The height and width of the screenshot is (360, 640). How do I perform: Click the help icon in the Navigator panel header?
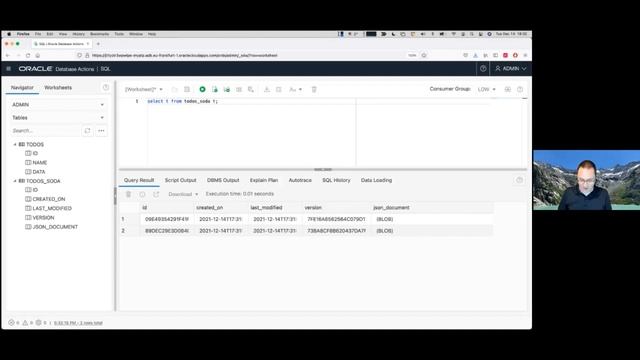(x=106, y=87)
